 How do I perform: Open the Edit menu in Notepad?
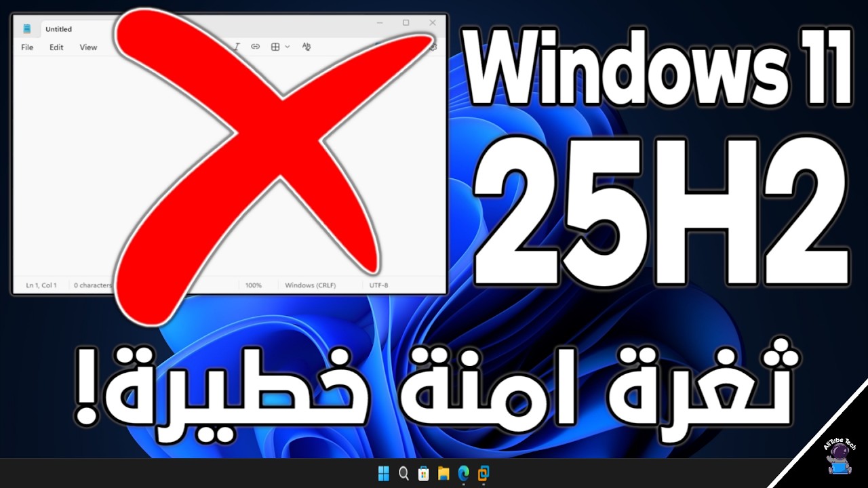tap(56, 47)
